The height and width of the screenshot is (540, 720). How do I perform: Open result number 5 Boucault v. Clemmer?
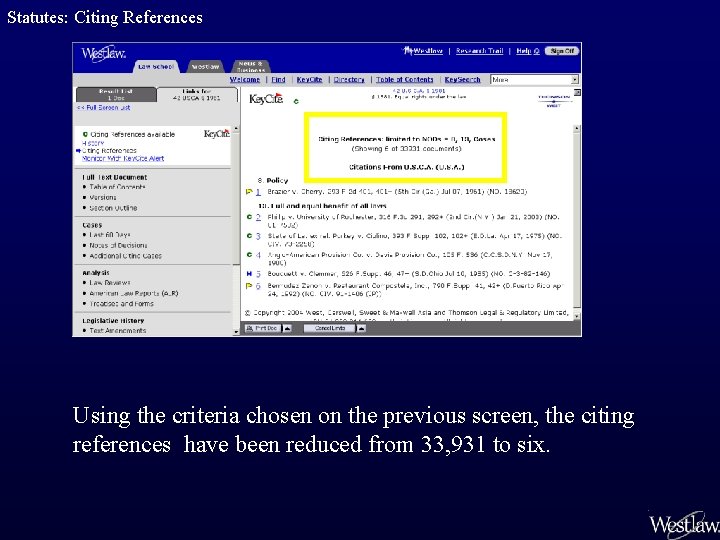tap(258, 274)
